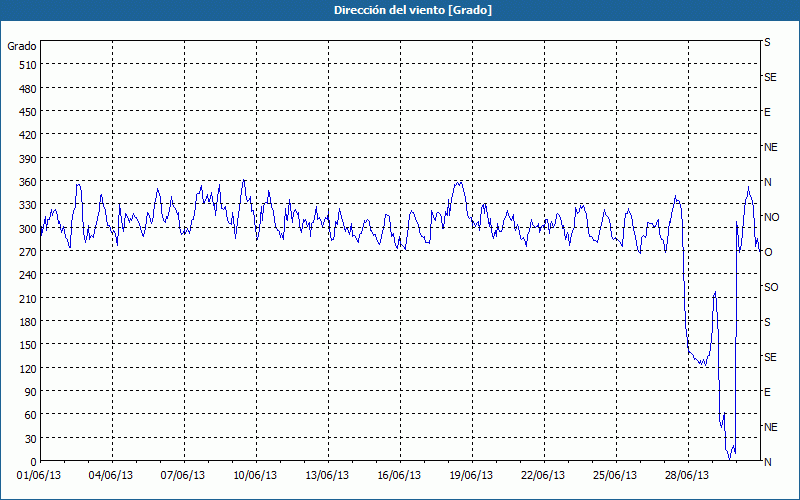This screenshot has height=500, width=800.
Task: Select the 22/06/13 date on the time axis
Action: tap(543, 476)
